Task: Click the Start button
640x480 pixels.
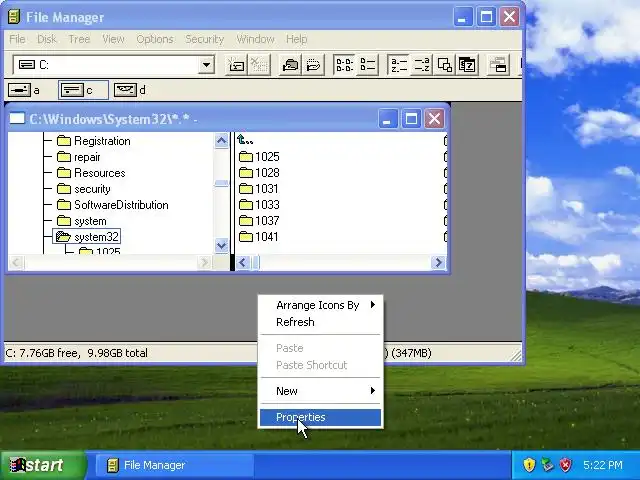Action: pos(43,465)
